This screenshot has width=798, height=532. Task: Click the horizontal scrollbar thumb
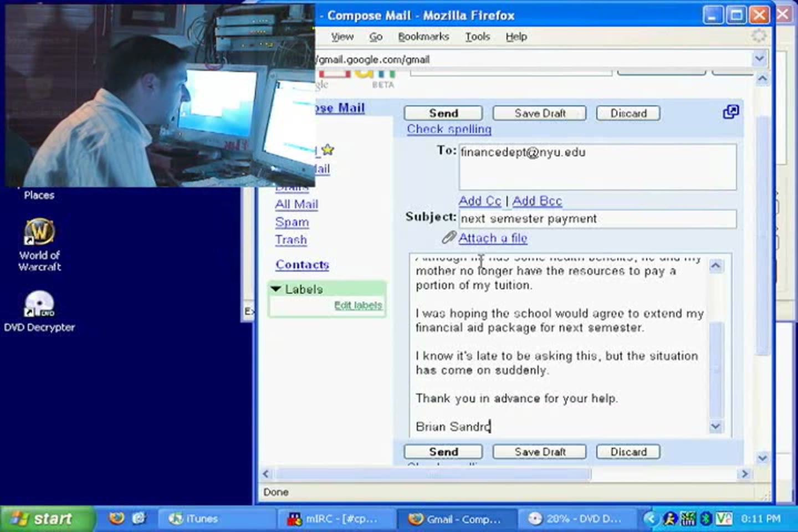(x=433, y=474)
